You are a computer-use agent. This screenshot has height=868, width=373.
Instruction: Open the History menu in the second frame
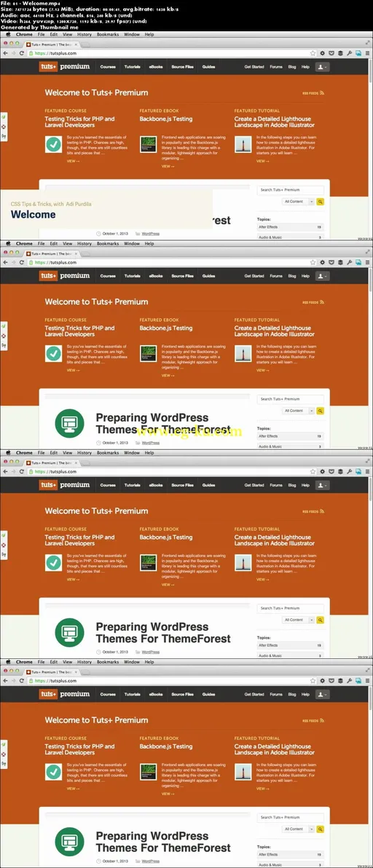click(85, 243)
